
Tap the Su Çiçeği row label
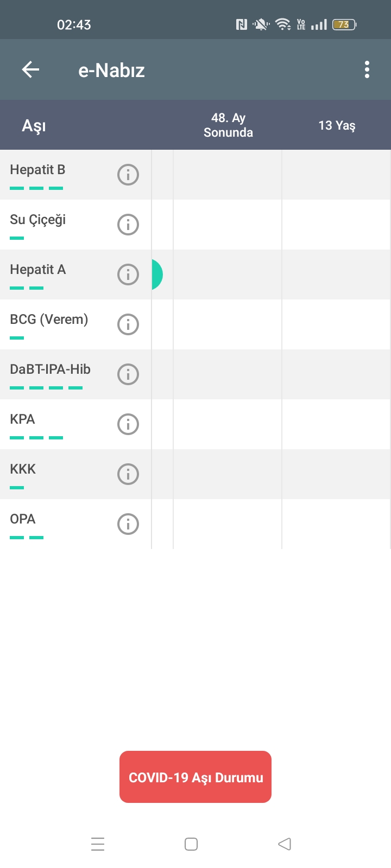tap(37, 220)
